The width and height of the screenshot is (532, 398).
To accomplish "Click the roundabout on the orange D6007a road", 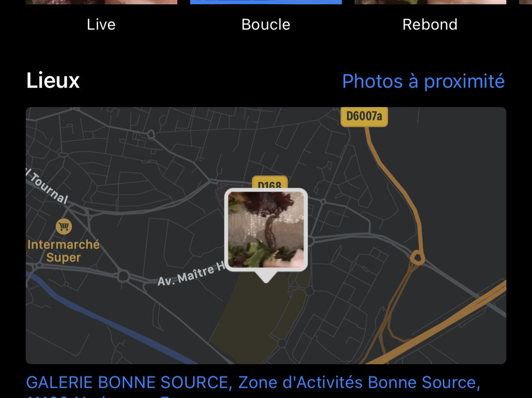I will (417, 258).
